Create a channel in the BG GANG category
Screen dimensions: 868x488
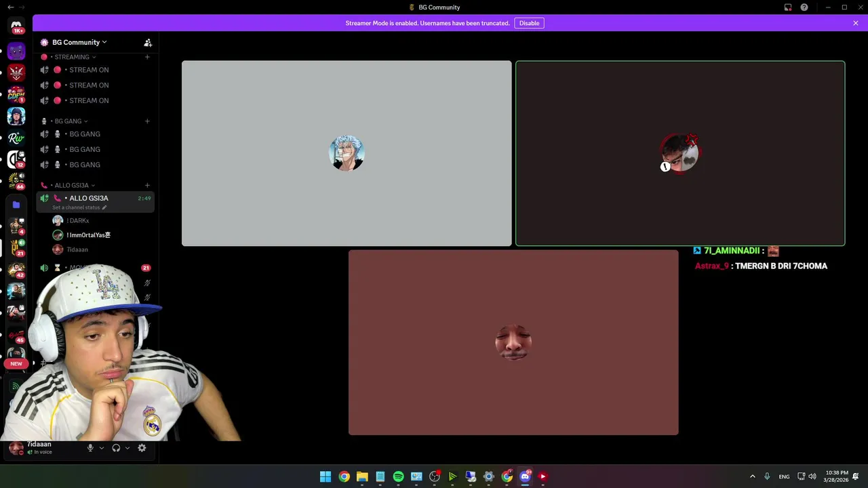[147, 121]
